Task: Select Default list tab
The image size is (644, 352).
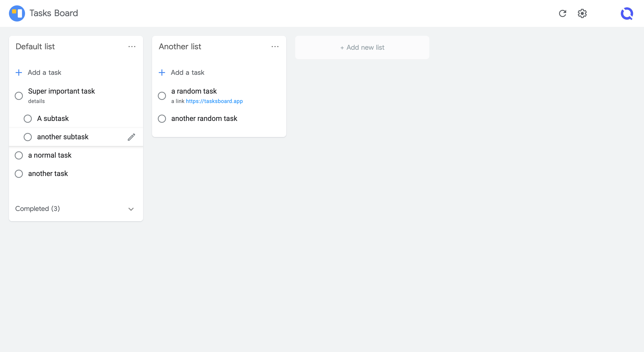Action: tap(35, 47)
